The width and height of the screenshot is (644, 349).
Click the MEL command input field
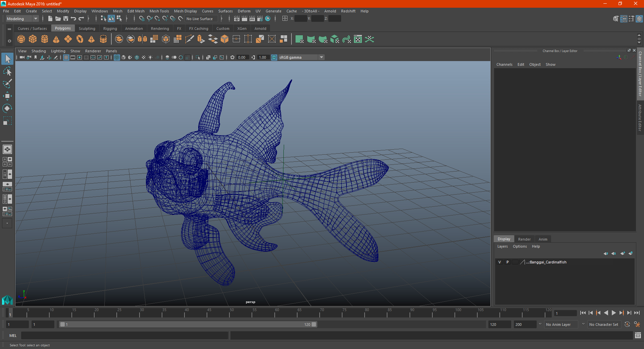point(125,335)
